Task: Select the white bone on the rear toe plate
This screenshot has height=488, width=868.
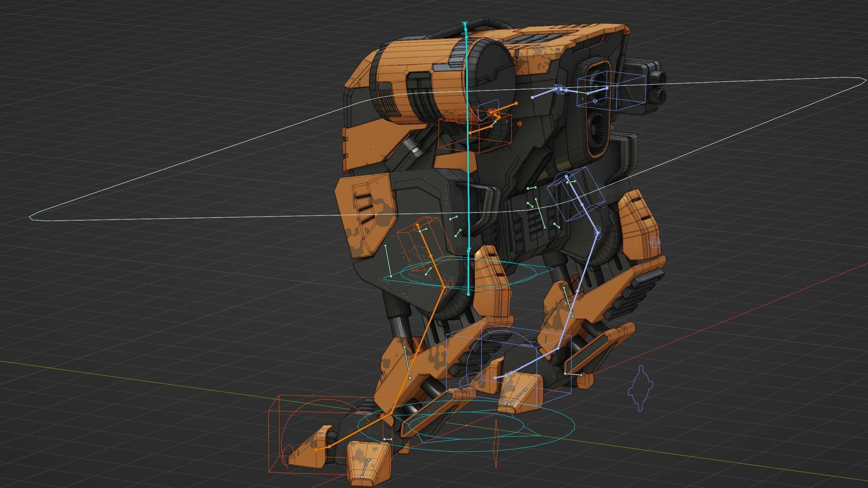Action: (x=517, y=397)
